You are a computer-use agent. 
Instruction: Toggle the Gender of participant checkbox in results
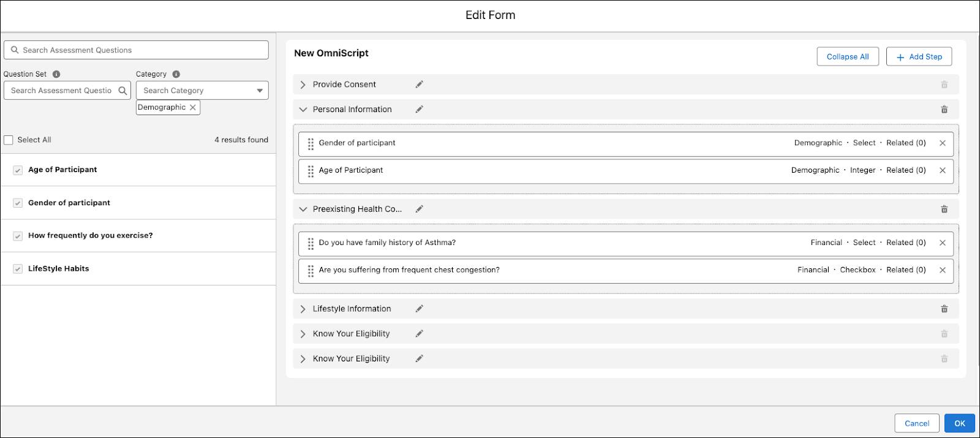tap(18, 203)
